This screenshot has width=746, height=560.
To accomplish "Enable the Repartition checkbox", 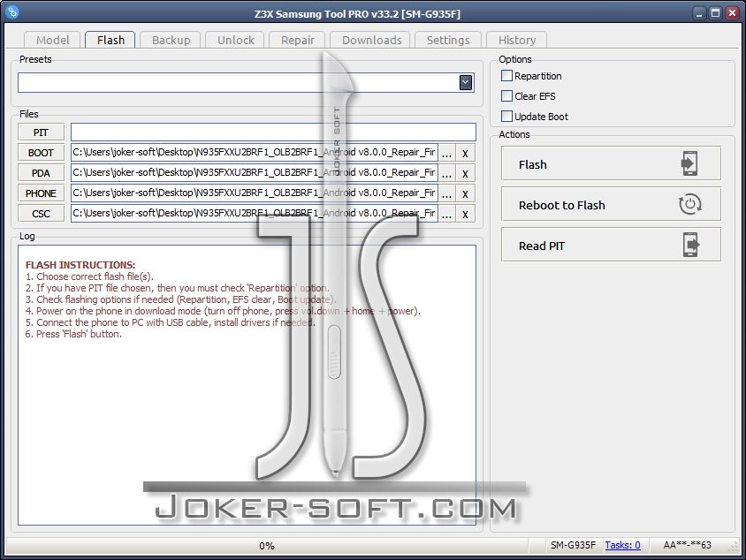I will click(506, 76).
